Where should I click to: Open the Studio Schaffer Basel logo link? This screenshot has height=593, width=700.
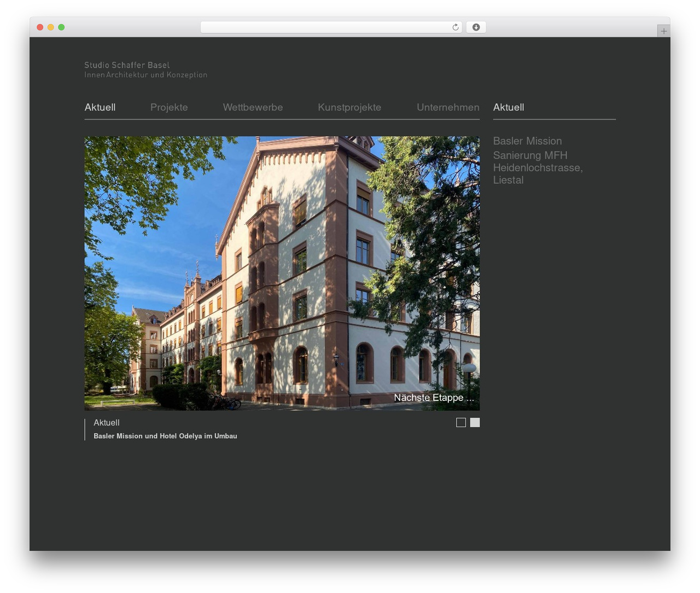145,69
